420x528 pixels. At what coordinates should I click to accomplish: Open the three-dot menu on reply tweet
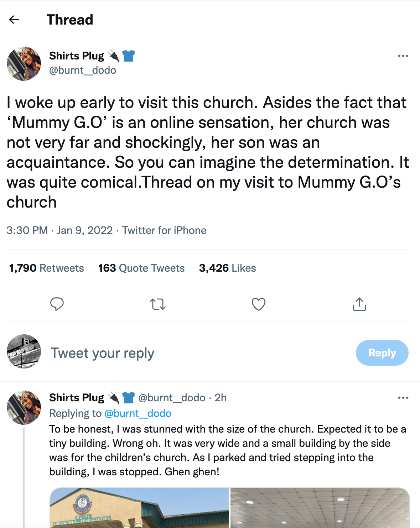(403, 398)
